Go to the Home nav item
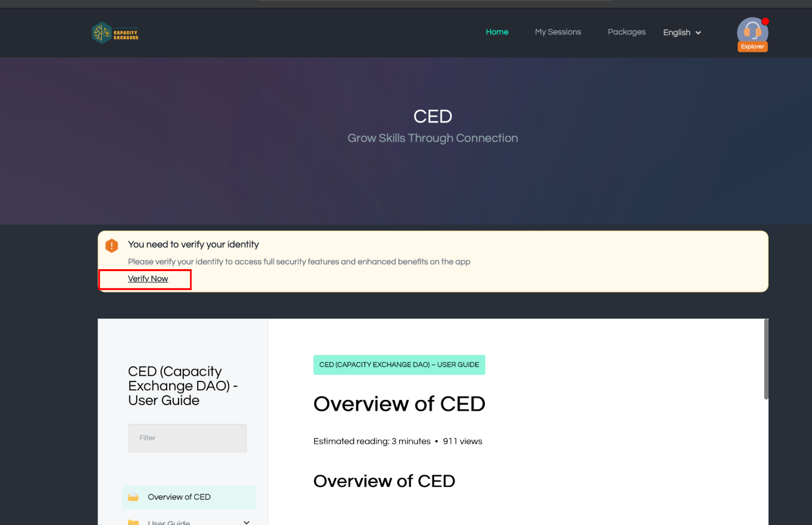This screenshot has height=525, width=812. pos(497,32)
